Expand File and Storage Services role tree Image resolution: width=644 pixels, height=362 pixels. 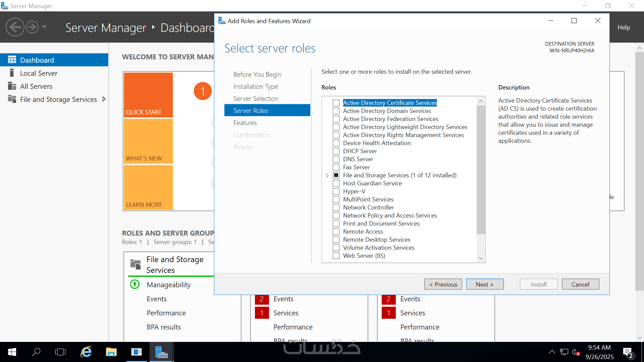click(x=327, y=175)
